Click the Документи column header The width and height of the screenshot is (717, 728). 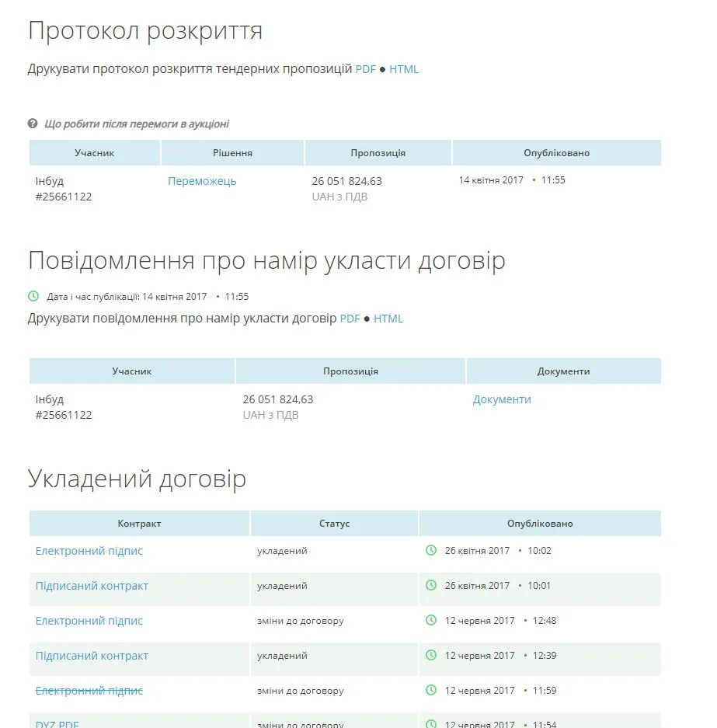click(x=564, y=371)
